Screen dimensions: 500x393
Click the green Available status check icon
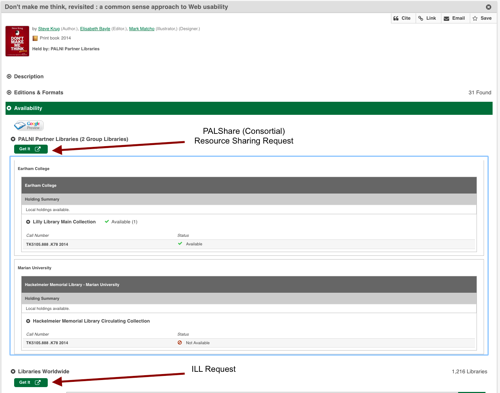[180, 244]
